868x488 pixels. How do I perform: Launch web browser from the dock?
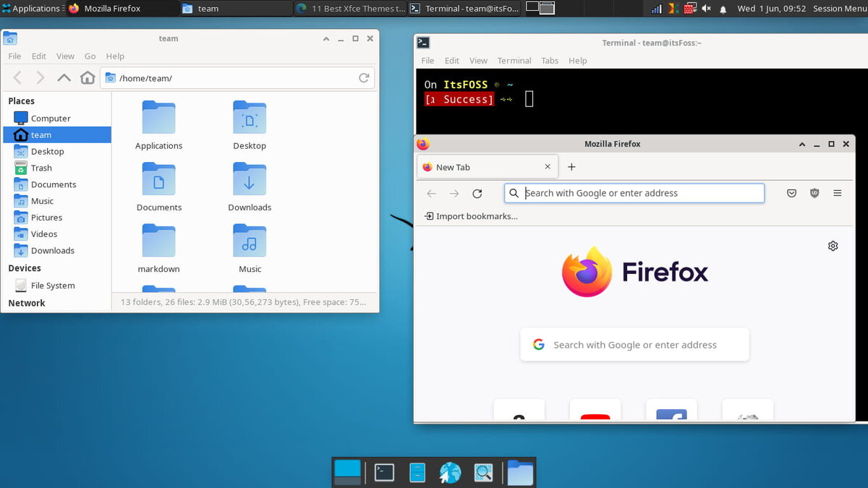[x=450, y=473]
